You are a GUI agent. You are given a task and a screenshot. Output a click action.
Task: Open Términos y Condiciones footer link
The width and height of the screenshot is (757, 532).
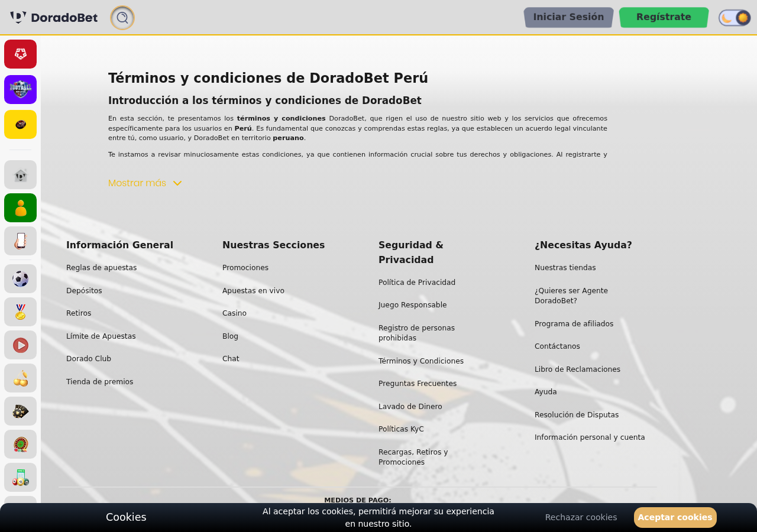pyautogui.click(x=421, y=361)
